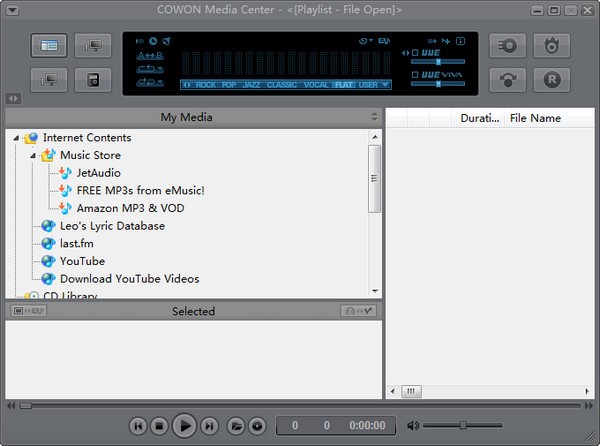Stop playback
This screenshot has width=600, height=446.
point(159,425)
